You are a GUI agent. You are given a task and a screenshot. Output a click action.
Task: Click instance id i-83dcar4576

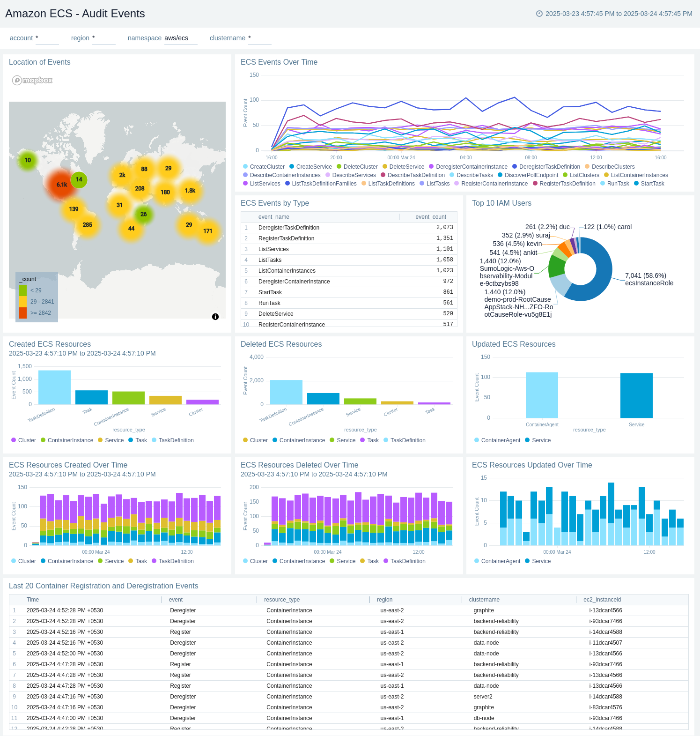(605, 707)
